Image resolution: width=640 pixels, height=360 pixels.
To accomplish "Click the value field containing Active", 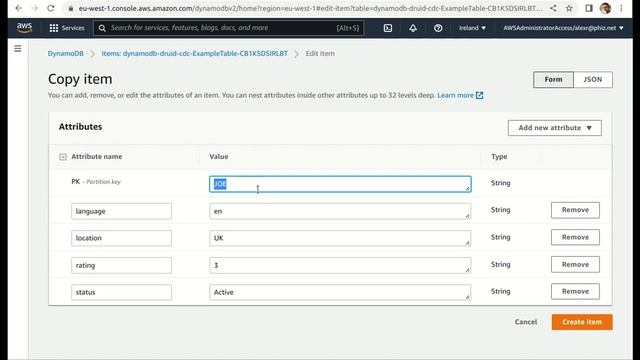I will coord(340,292).
